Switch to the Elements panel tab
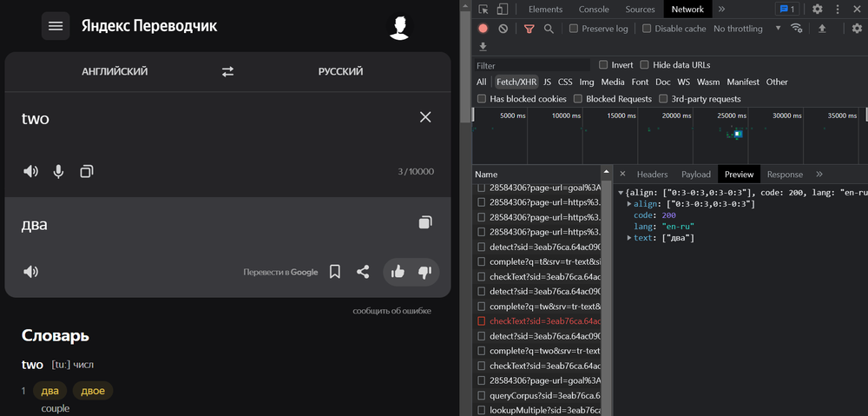Viewport: 868px width, 416px height. [545, 9]
